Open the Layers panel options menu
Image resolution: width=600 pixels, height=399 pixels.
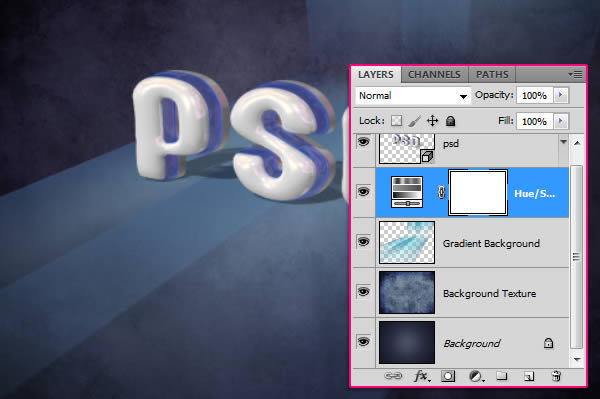click(x=576, y=74)
